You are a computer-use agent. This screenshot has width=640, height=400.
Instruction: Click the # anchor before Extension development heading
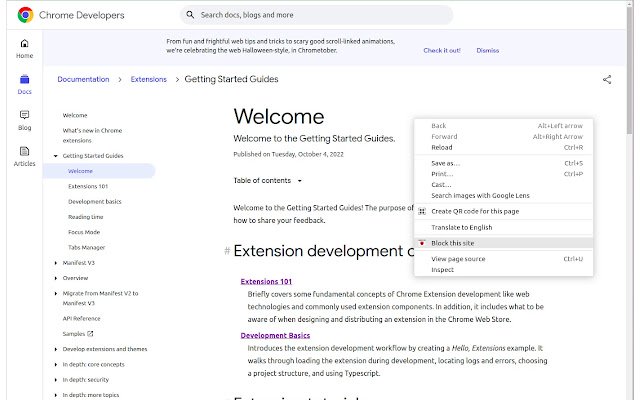227,251
